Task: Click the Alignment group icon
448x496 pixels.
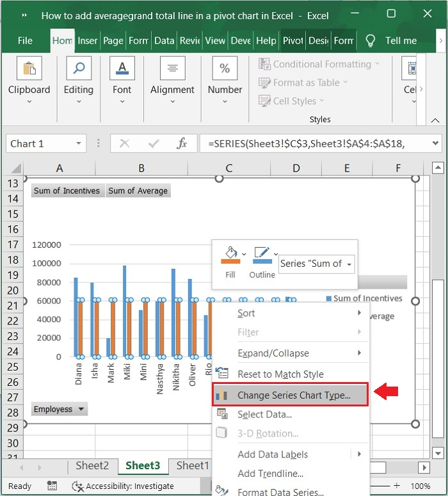Action: click(x=172, y=69)
